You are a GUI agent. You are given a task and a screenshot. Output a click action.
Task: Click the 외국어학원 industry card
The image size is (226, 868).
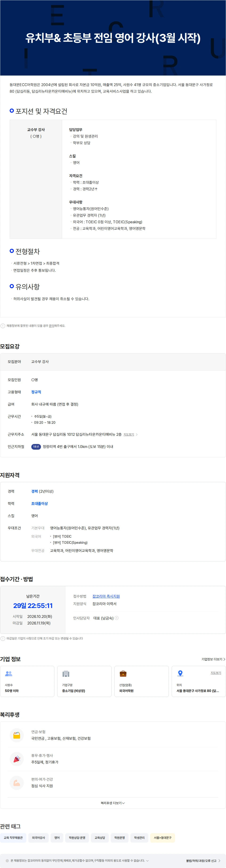[141, 681]
